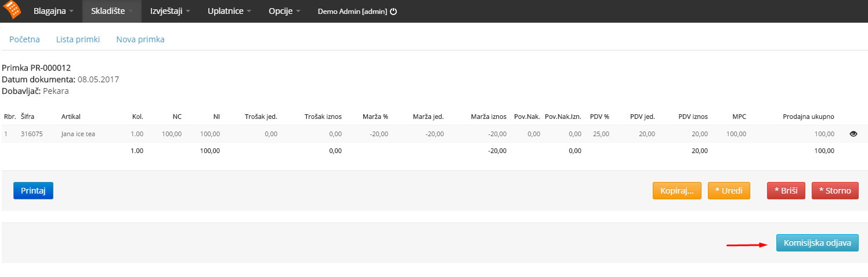Open the Opcije dropdown menu
The height and width of the screenshot is (277, 868).
click(284, 11)
